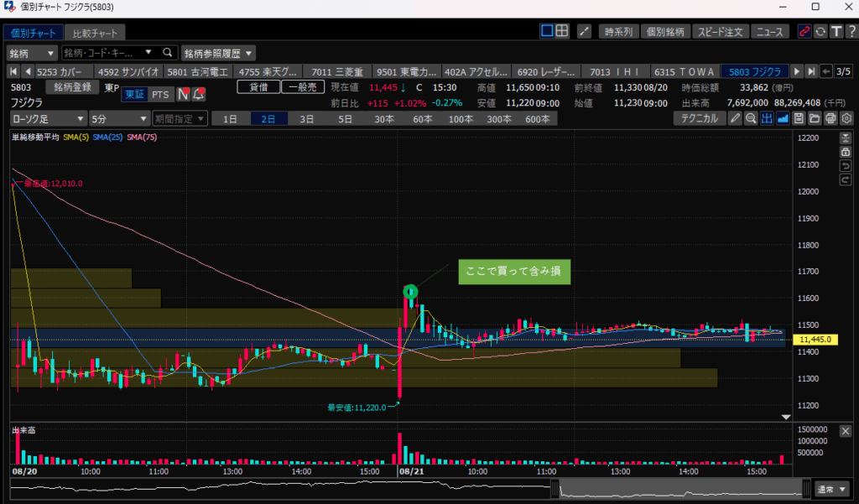This screenshot has width=859, height=504.
Task: Expand the 5分 interval dropdown
Action: (119, 118)
